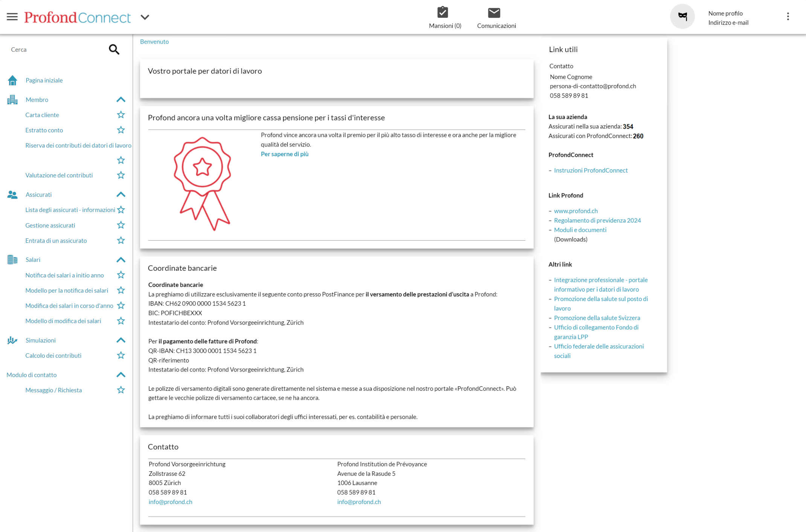Viewport: 806px width, 532px height.
Task: Click the Assicurati people icon
Action: click(x=12, y=195)
